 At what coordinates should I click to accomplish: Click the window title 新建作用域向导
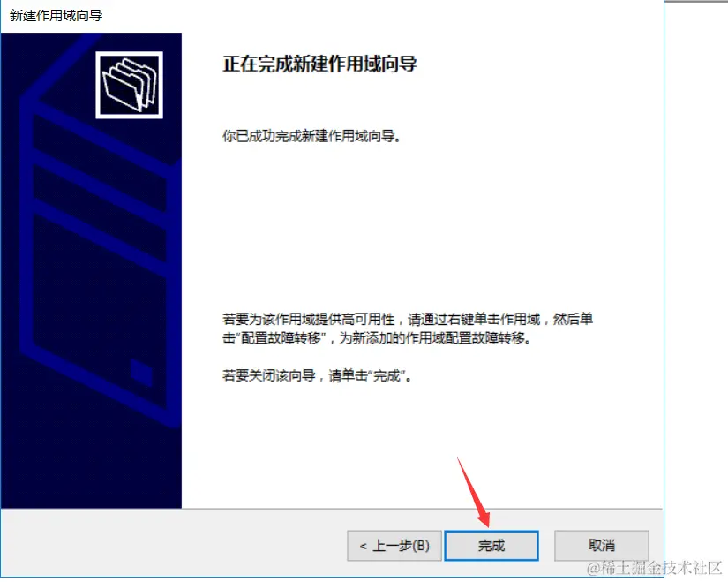point(56,16)
